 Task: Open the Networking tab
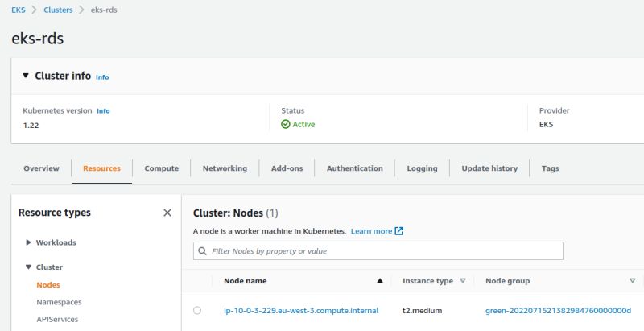225,168
